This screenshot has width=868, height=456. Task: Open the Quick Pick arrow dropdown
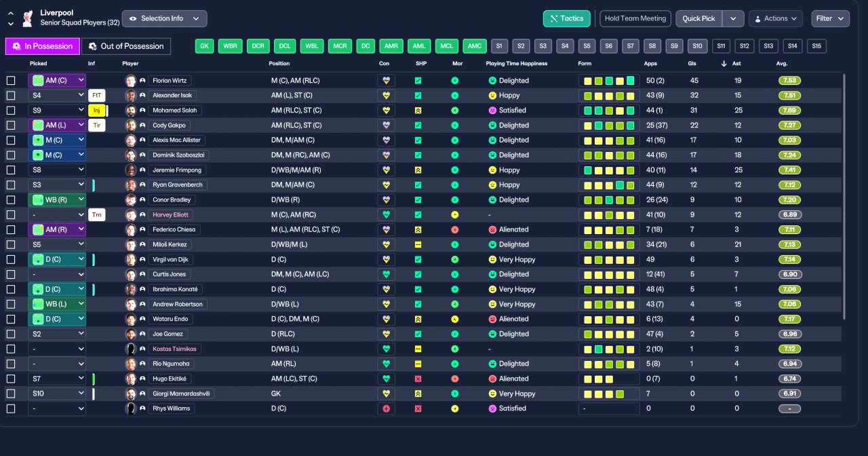733,18
